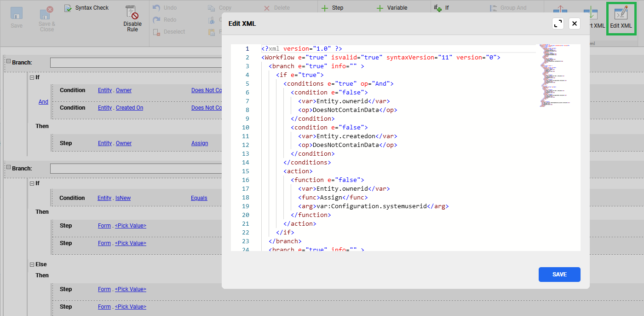Open the Edit XML tool

click(x=621, y=18)
